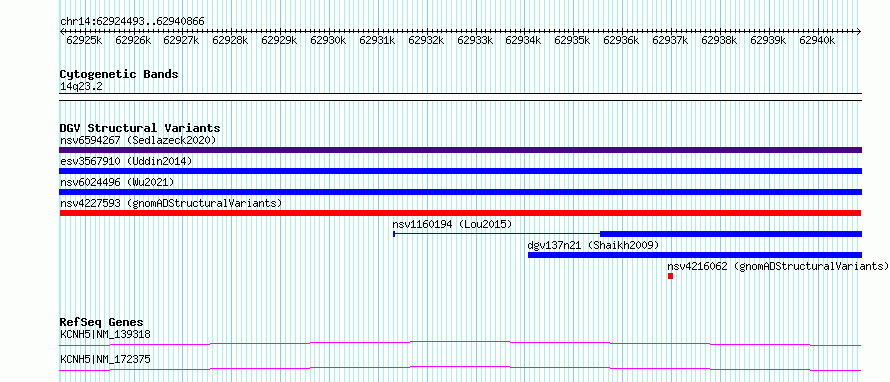Click the 62938k ruler position
The height and width of the screenshot is (382, 890).
[720, 40]
